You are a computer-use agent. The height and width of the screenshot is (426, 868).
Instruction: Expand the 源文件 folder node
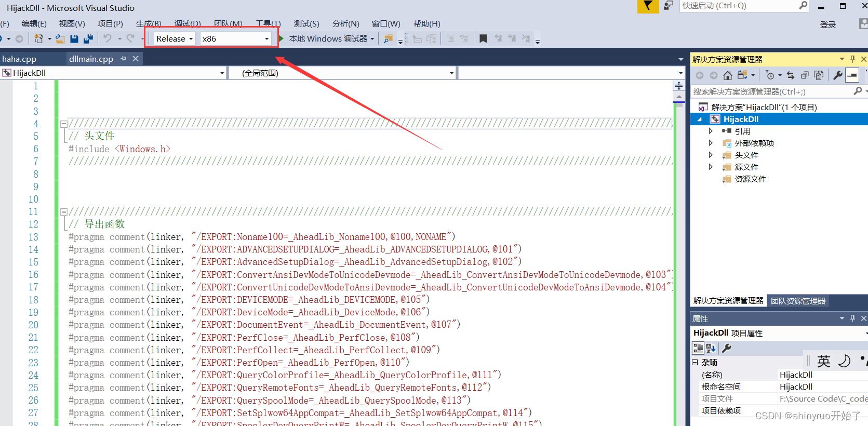click(711, 167)
